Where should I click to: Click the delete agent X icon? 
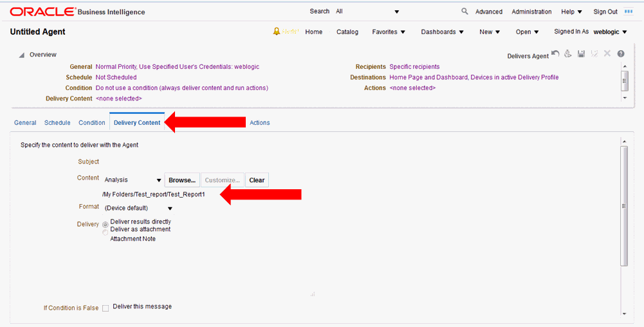[607, 54]
